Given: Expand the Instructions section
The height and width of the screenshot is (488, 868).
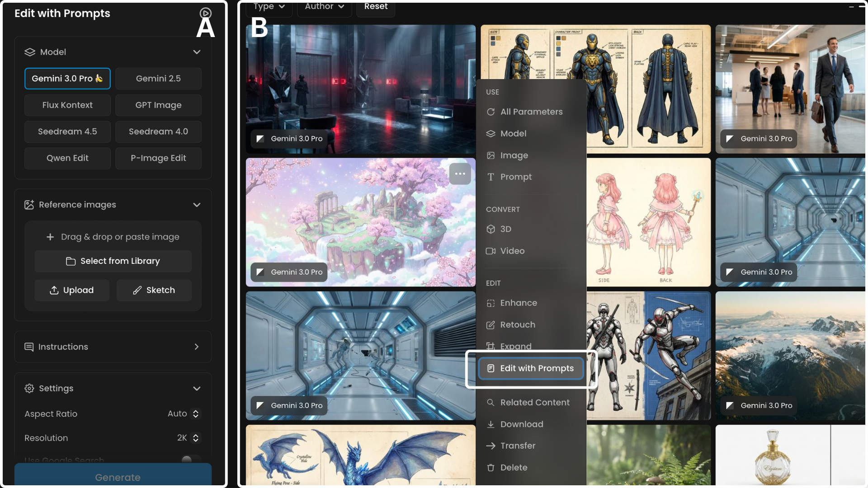Looking at the screenshot, I should [197, 347].
